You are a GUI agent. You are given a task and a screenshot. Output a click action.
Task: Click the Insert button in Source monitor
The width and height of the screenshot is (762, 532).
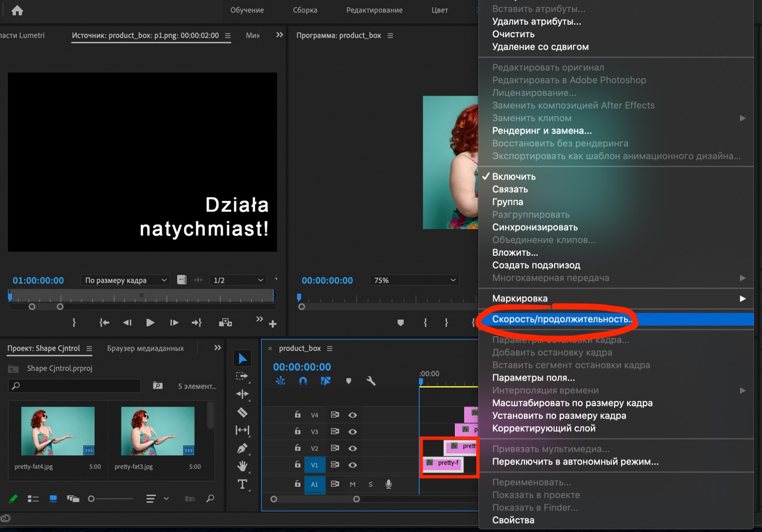(225, 323)
